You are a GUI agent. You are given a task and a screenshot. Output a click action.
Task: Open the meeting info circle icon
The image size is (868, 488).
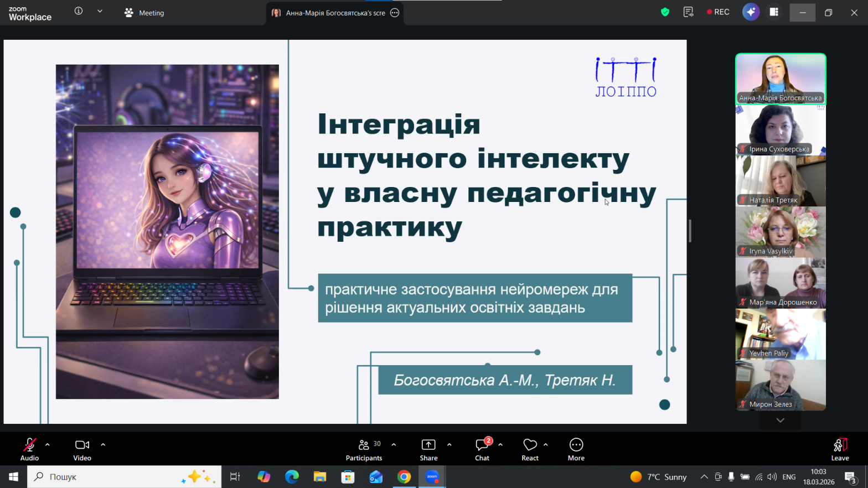pos(79,11)
